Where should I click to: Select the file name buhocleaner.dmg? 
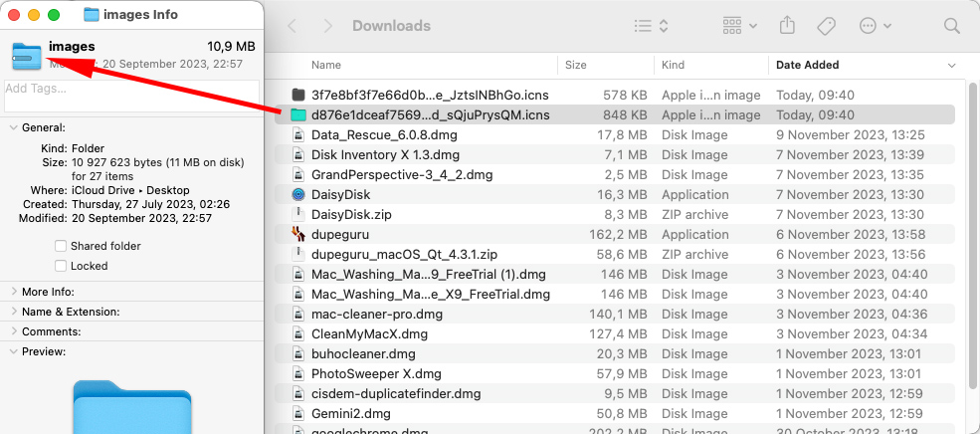(x=363, y=354)
